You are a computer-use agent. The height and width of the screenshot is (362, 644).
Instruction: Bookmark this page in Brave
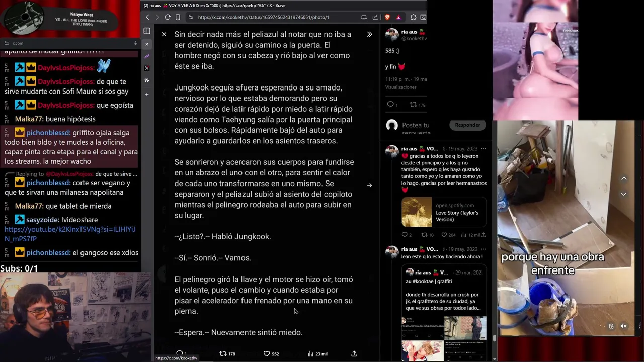178,17
